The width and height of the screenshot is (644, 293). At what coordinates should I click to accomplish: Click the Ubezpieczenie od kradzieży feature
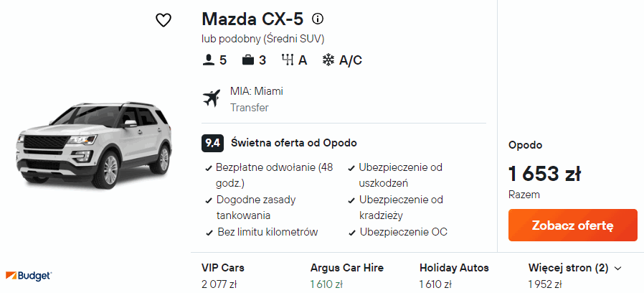(x=401, y=207)
